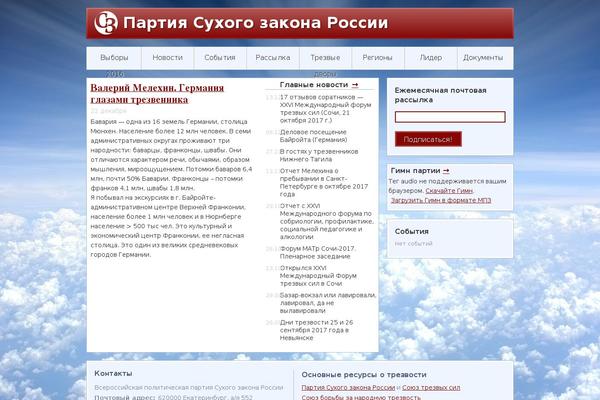
Task: Open the Трезвые дворы menu item
Action: (x=325, y=58)
